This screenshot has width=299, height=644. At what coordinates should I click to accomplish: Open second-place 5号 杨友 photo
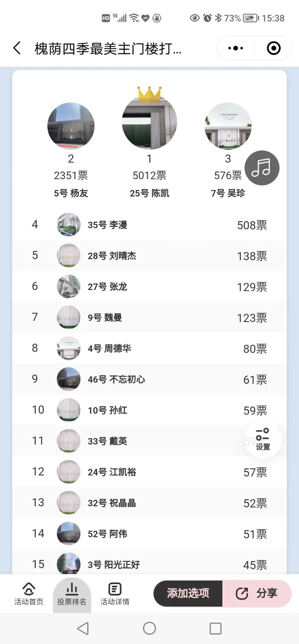point(71,126)
